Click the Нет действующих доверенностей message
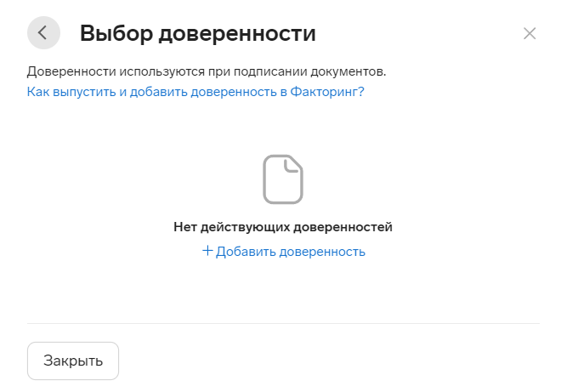 pyautogui.click(x=283, y=227)
